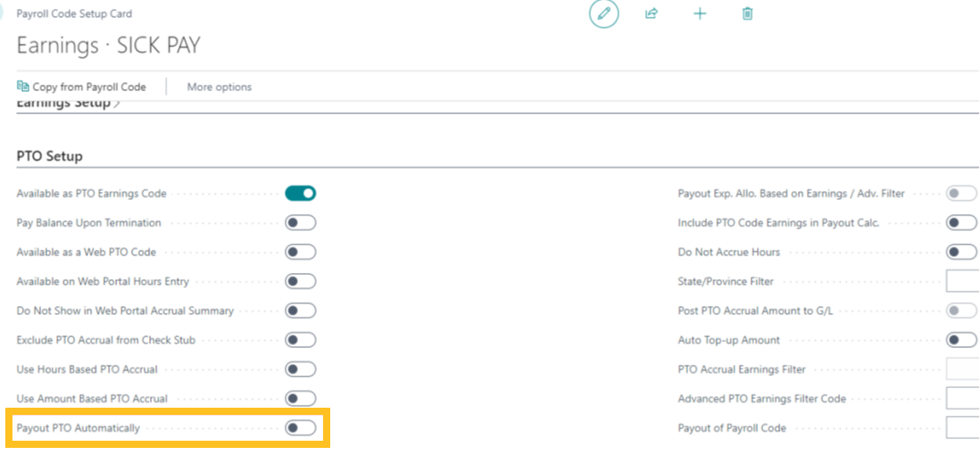Switch on Do Not Accrue Hours

click(960, 252)
